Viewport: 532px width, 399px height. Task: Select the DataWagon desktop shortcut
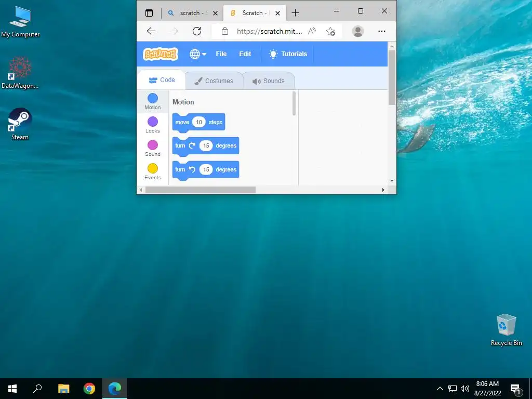pos(20,73)
